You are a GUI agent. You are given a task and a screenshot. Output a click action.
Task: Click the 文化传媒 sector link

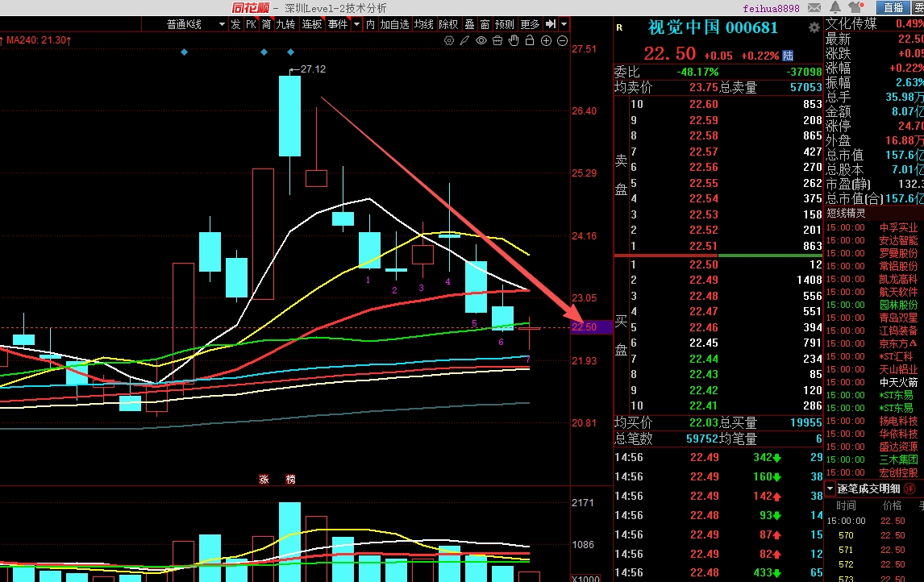(851, 23)
